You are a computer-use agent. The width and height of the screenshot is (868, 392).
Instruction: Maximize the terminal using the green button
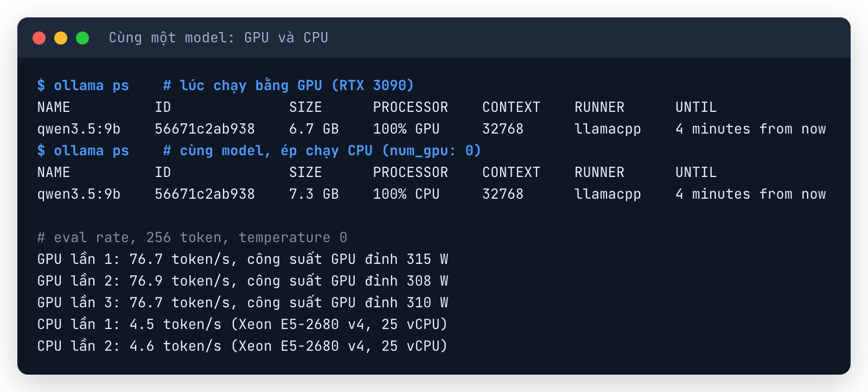click(x=82, y=38)
